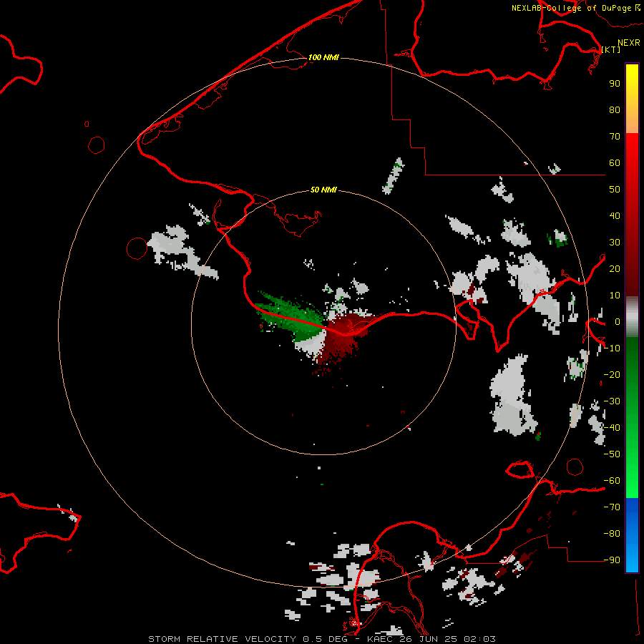Image resolution: width=644 pixels, height=644 pixels.
Task: Select the 0 value on velocity scale
Action: pos(618,322)
